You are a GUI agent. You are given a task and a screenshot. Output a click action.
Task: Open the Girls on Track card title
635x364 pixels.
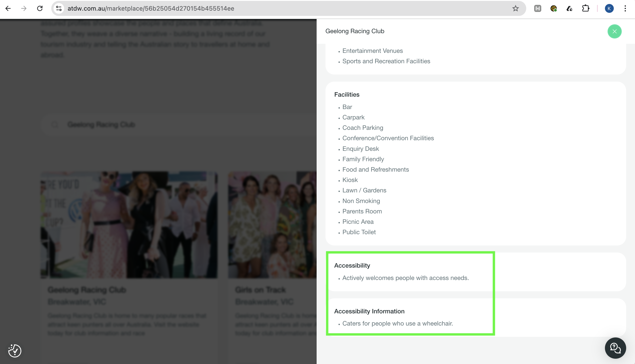(260, 290)
